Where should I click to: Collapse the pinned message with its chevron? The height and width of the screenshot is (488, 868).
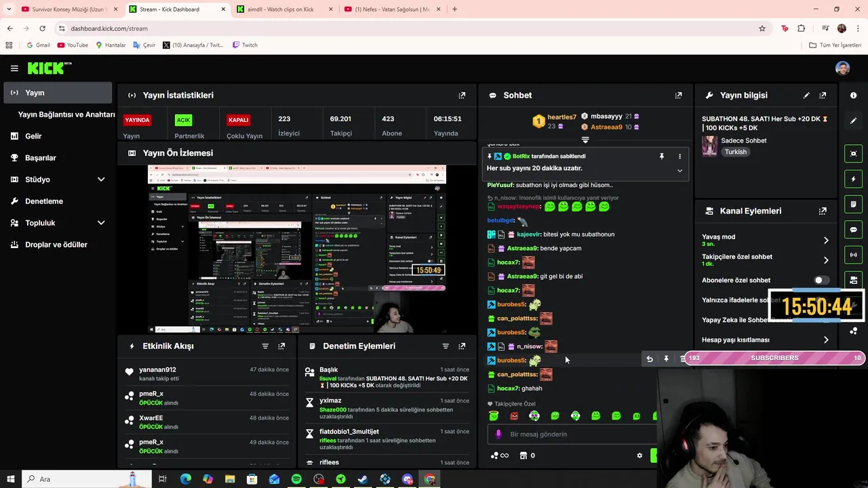point(679,171)
